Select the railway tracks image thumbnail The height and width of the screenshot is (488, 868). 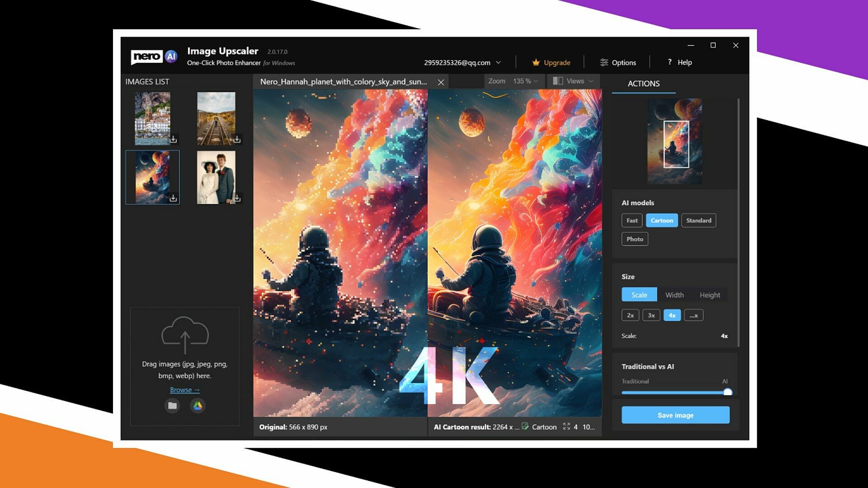point(216,117)
